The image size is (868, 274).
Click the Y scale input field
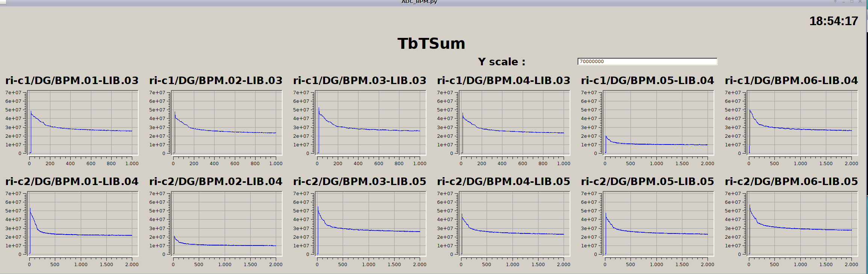pos(647,62)
